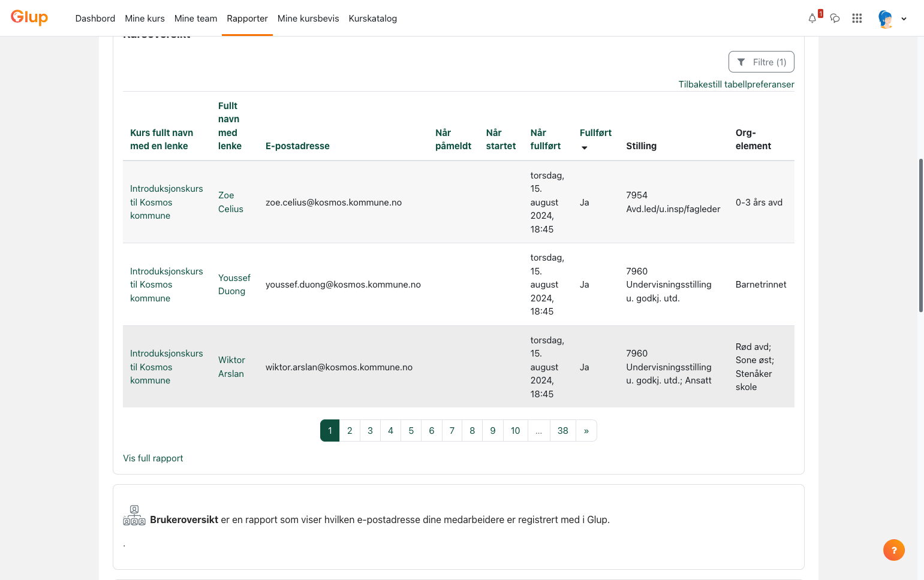The image size is (924, 580).
Task: Click the Brukeroversikt organisation chart icon
Action: (134, 515)
